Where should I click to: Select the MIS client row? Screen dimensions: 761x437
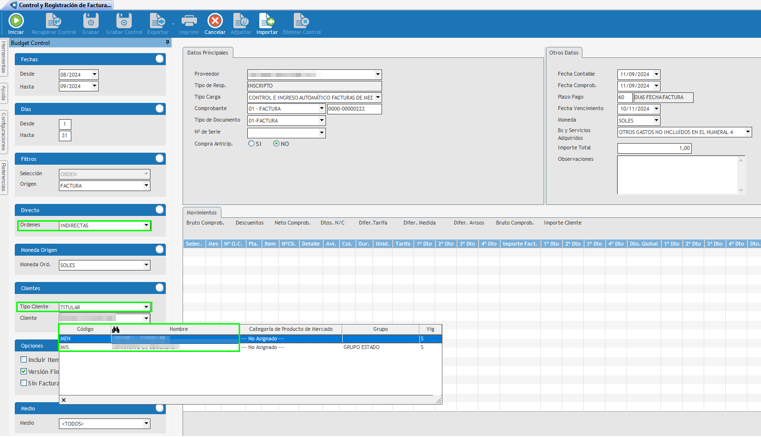(250, 347)
